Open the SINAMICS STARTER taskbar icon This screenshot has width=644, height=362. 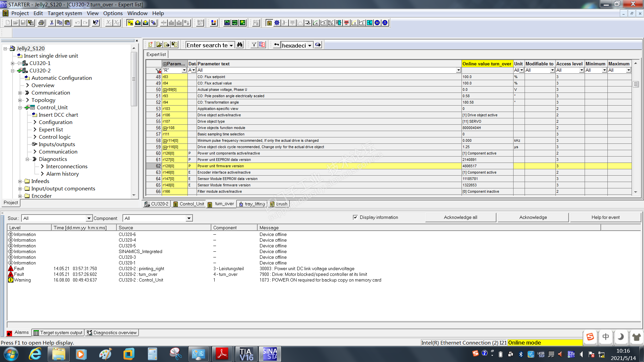(270, 354)
